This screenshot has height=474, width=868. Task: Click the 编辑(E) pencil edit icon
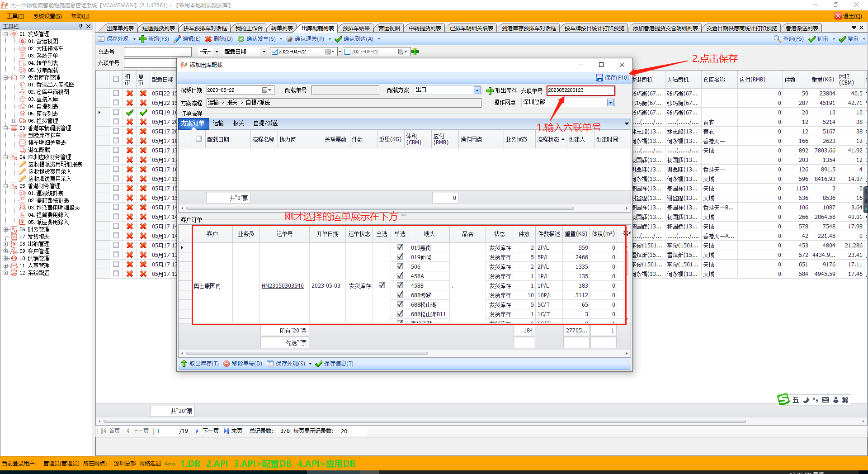coord(177,39)
